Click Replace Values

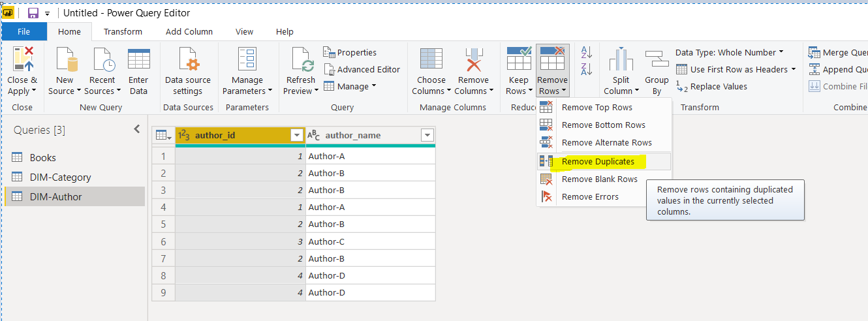(x=711, y=86)
